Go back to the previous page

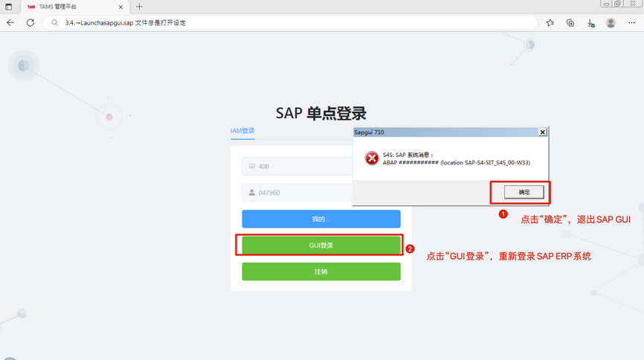pos(10,22)
